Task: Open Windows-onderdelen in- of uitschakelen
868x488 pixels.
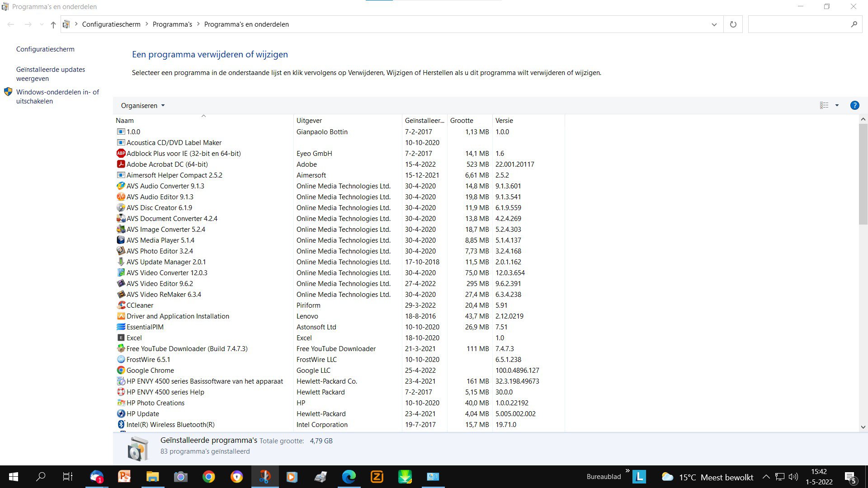Action: 57,97
